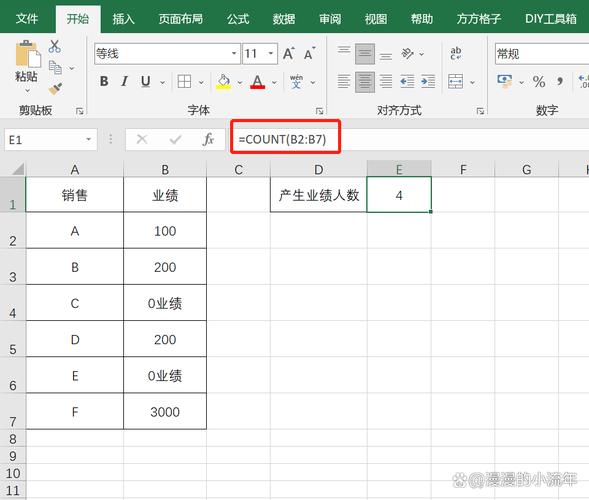This screenshot has width=589, height=500.
Task: Select cell with value 100
Action: click(x=165, y=231)
